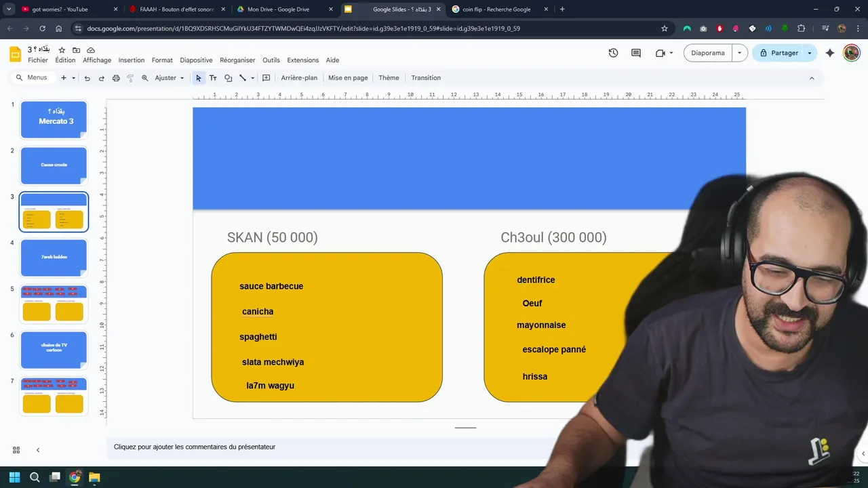The image size is (868, 488).
Task: Select slide 6 thumbnail 'chaine de TV cartoon'
Action: tap(54, 350)
